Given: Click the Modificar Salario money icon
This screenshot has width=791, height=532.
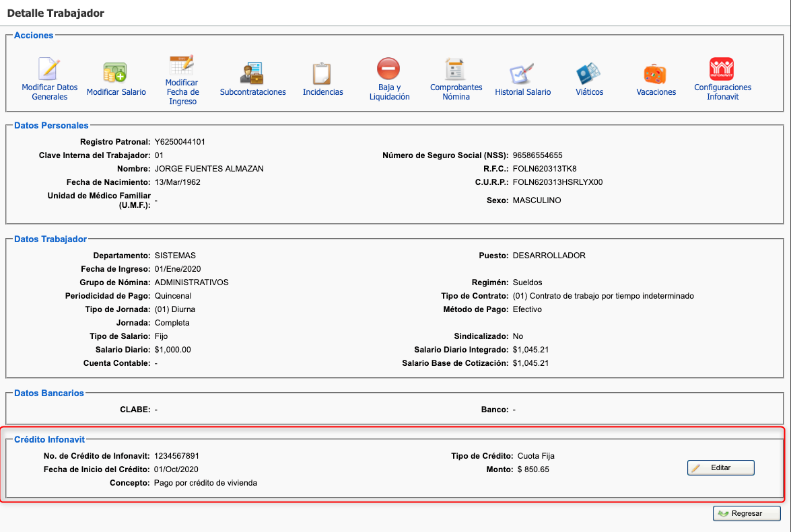Looking at the screenshot, I should (115, 73).
